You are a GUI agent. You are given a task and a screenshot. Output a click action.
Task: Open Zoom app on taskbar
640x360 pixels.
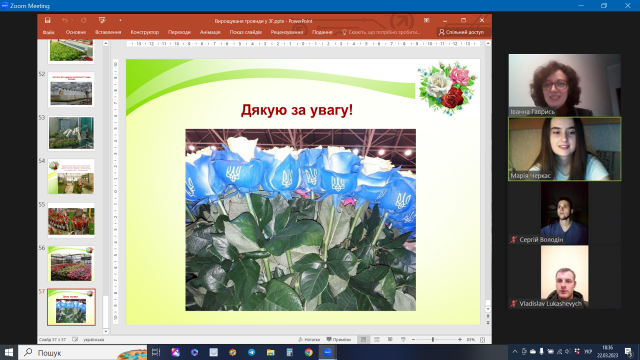(328, 352)
